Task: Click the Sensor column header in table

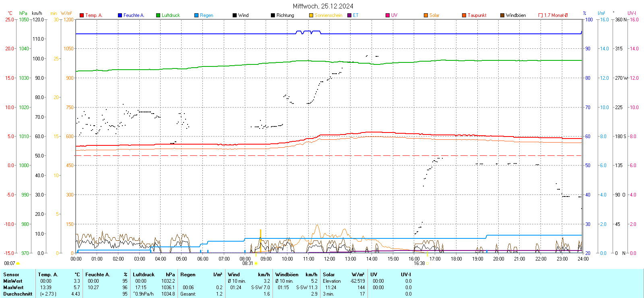Action: [11, 275]
